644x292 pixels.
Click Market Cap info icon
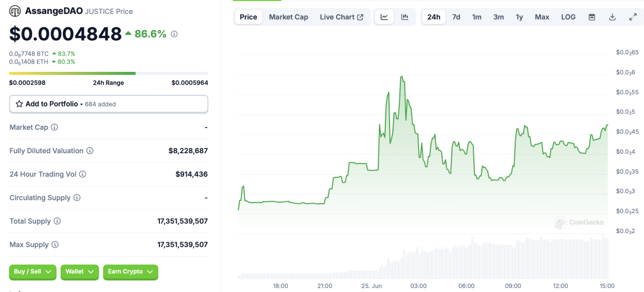54,128
